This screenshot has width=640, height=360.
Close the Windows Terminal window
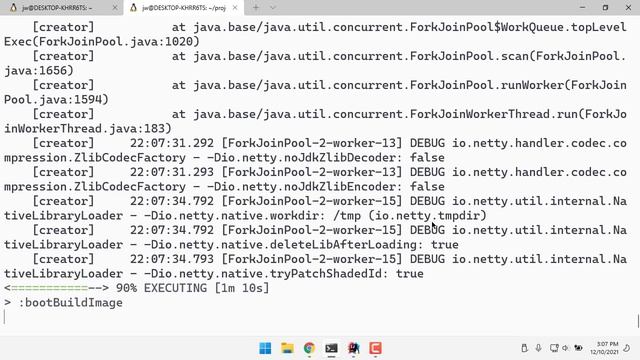628,7
